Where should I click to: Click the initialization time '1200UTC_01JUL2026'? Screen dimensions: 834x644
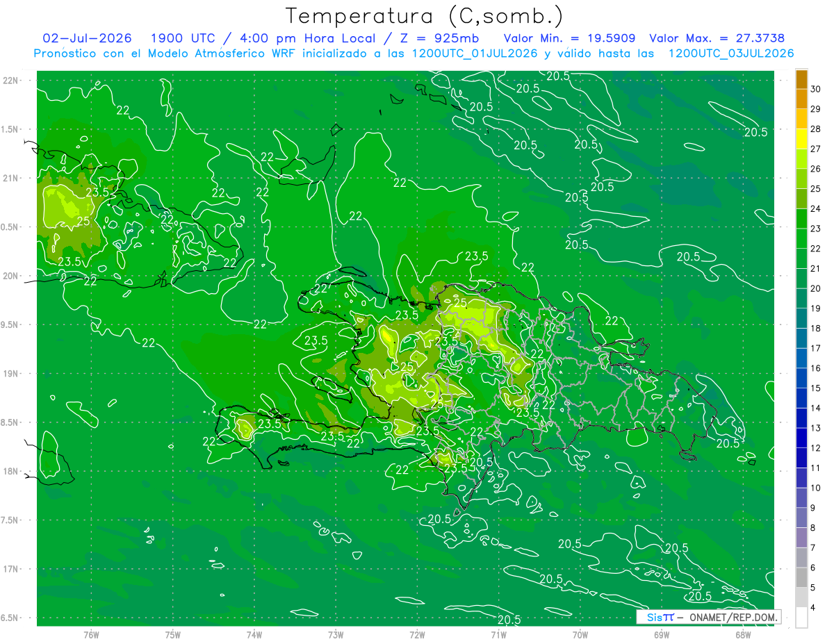(x=475, y=53)
